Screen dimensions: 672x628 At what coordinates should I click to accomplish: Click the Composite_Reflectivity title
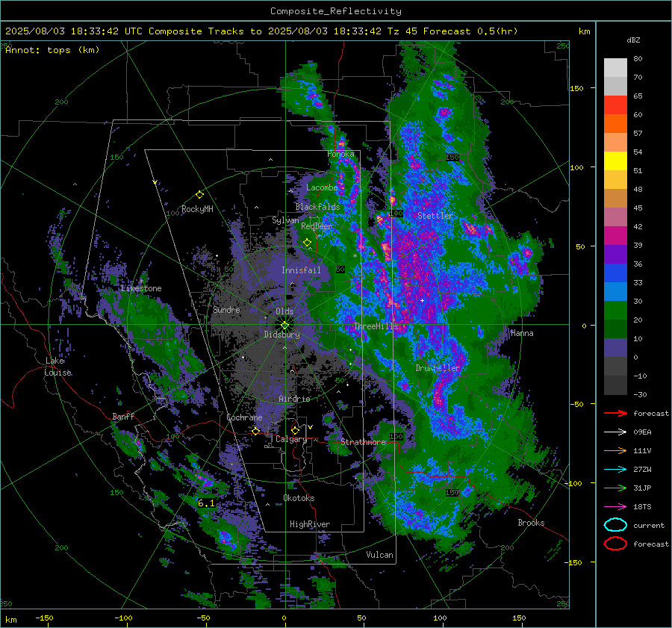pos(335,11)
